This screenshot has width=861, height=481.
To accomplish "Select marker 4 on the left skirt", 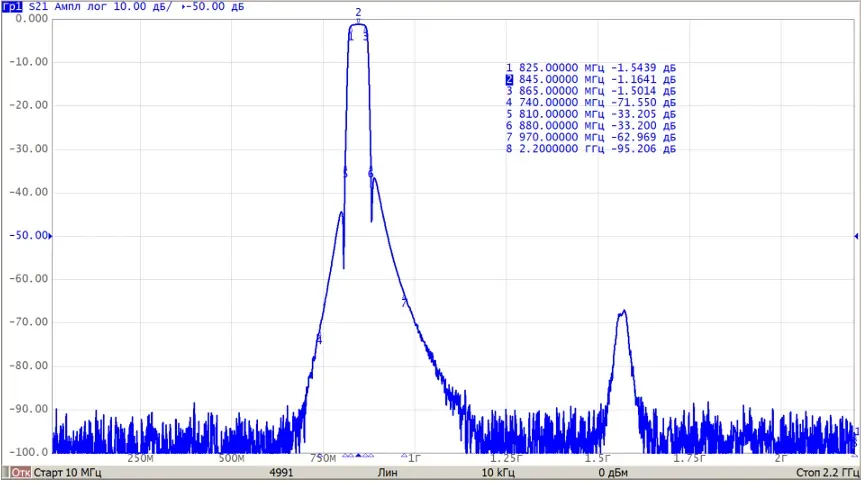I will point(318,339).
